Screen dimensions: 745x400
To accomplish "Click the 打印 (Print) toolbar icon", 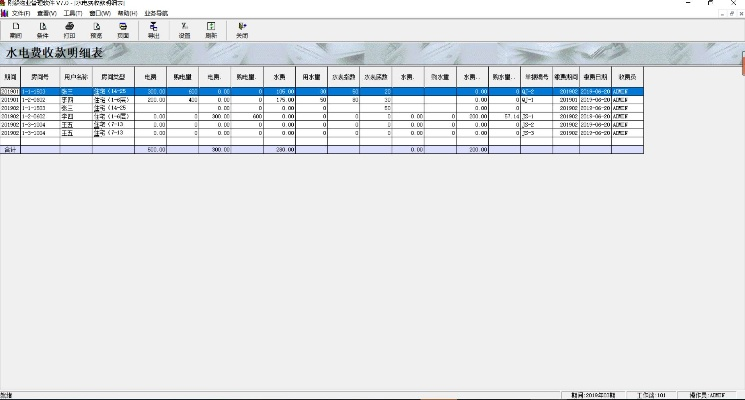I will point(69,29).
